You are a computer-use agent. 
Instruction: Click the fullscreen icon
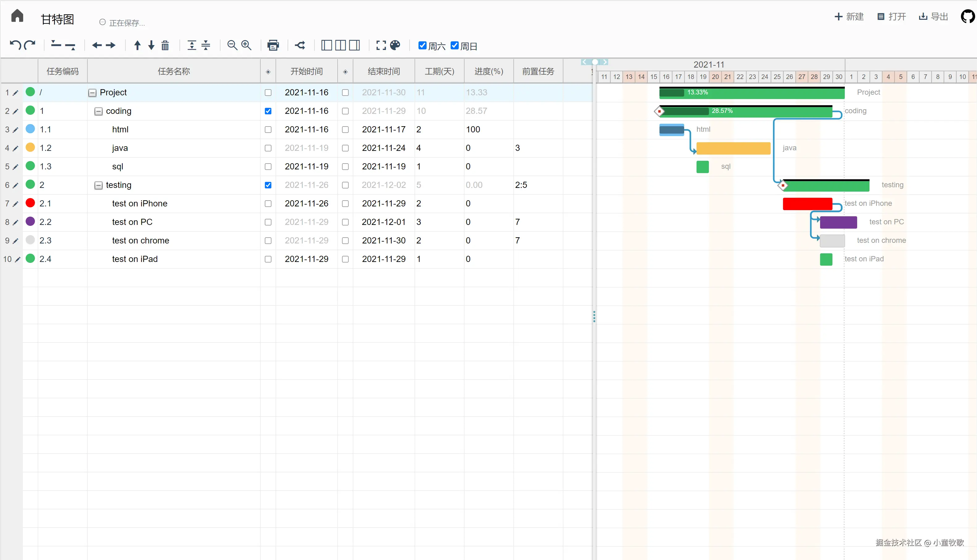(x=381, y=45)
